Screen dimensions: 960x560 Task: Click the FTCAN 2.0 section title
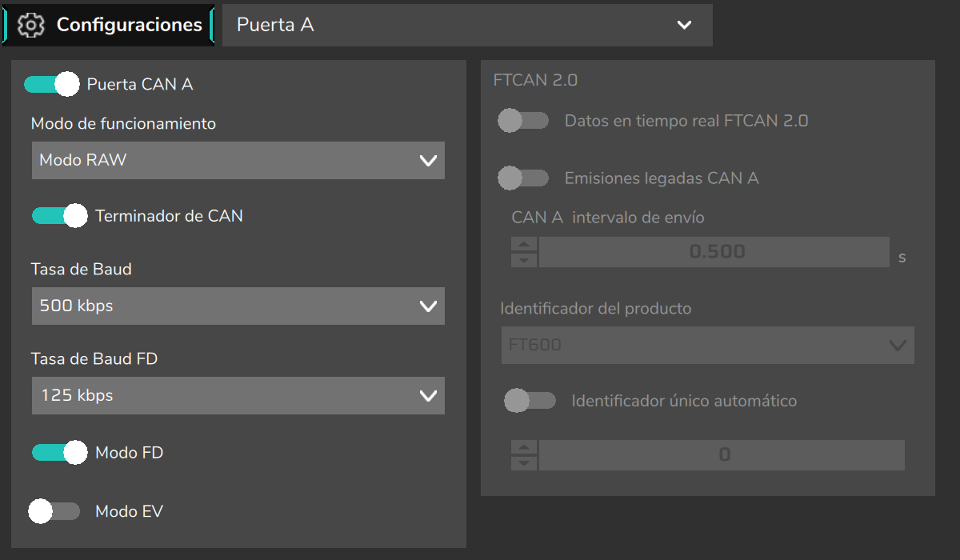coord(536,80)
